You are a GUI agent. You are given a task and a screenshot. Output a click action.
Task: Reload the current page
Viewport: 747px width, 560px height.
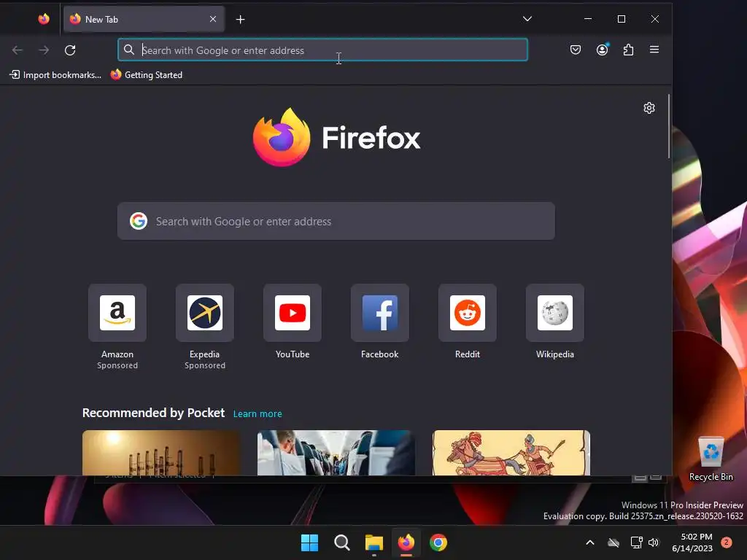[x=70, y=50]
